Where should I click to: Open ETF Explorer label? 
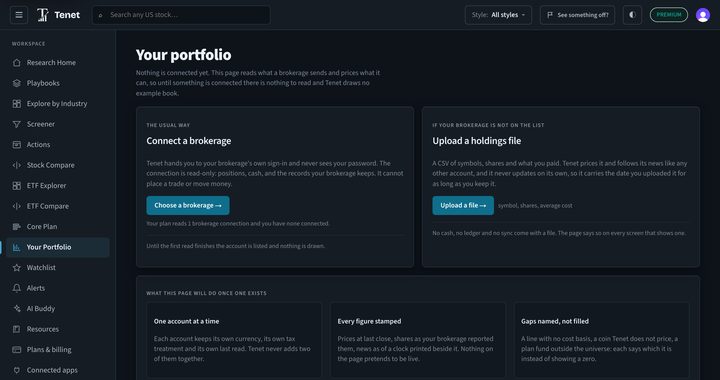pos(46,185)
